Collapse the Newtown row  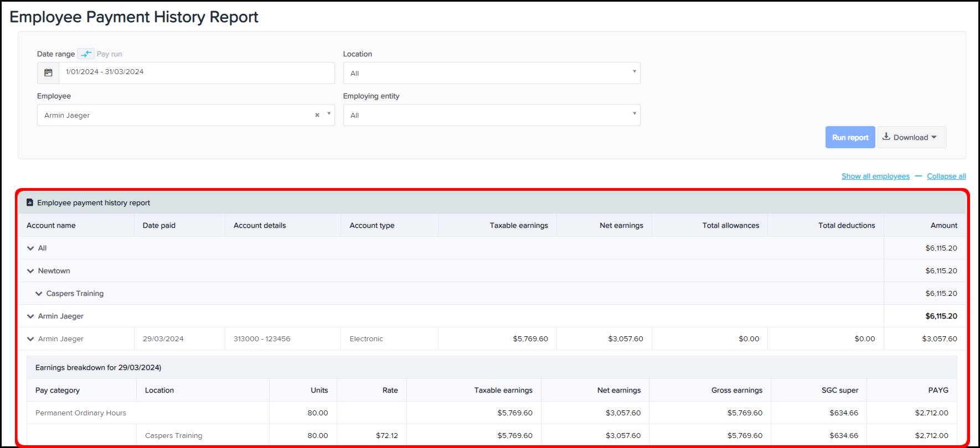30,271
